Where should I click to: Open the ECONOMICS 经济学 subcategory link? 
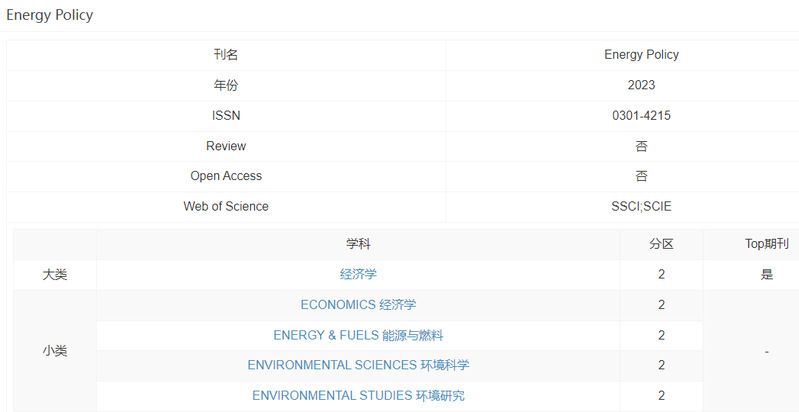(x=358, y=305)
